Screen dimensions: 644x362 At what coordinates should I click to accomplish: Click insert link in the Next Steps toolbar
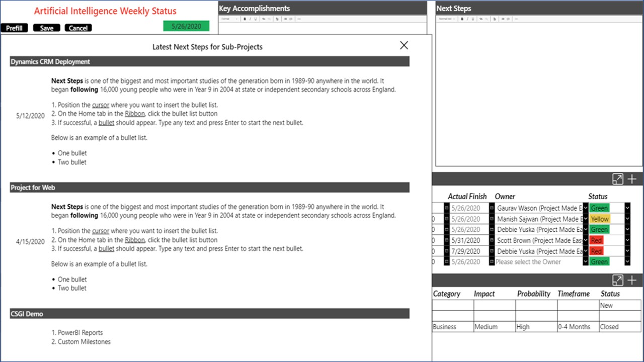coord(481,19)
